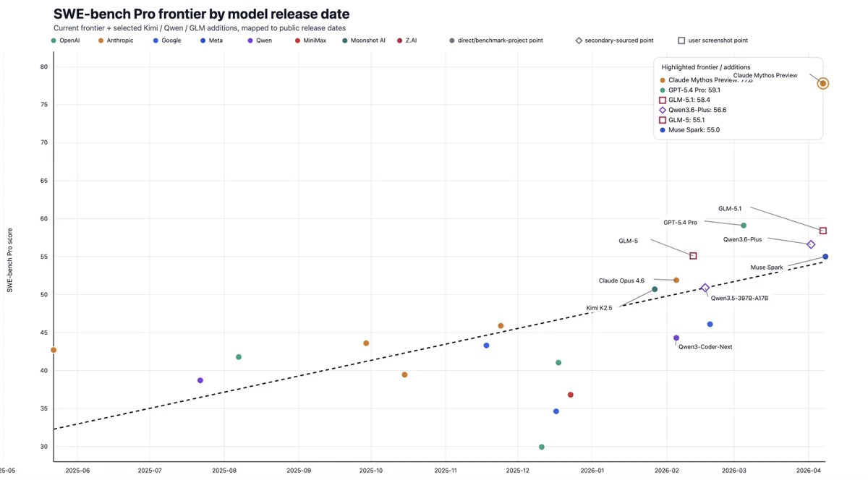Select the 'Kimi K2.5' annotation label
This screenshot has width=868, height=480.
[x=599, y=308]
